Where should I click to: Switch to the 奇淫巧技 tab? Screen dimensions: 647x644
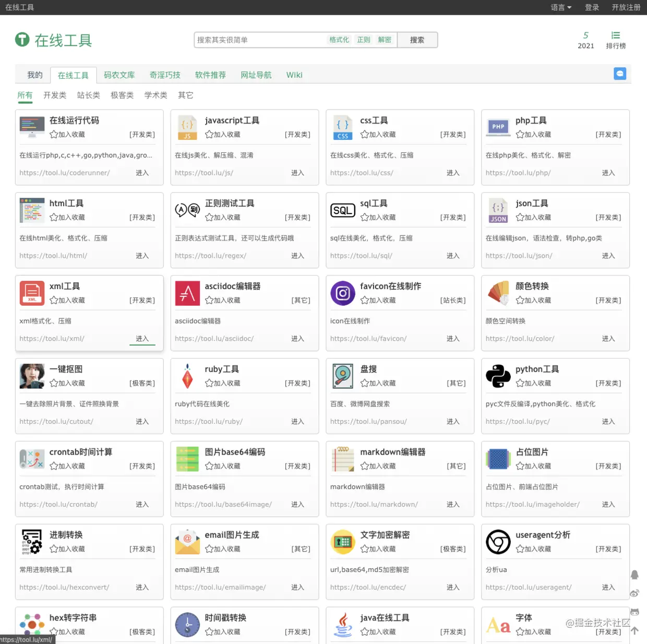click(165, 75)
